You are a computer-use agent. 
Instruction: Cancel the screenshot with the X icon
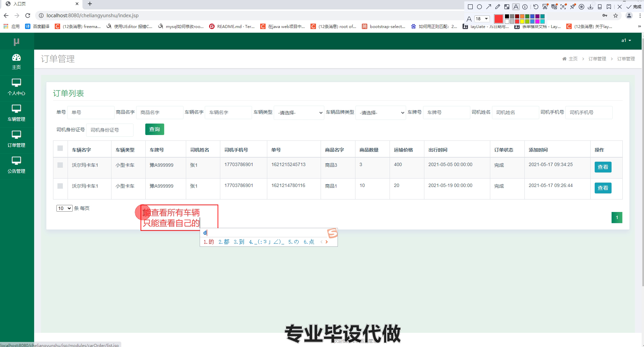click(620, 7)
